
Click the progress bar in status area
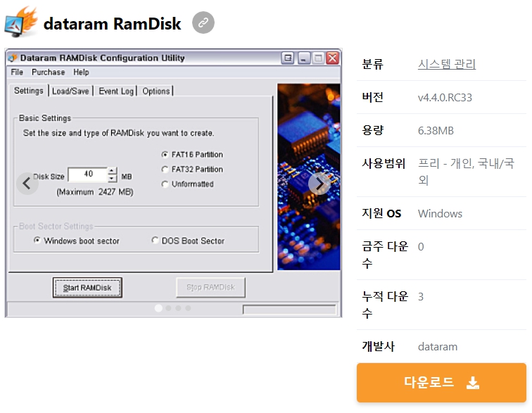[290, 309]
